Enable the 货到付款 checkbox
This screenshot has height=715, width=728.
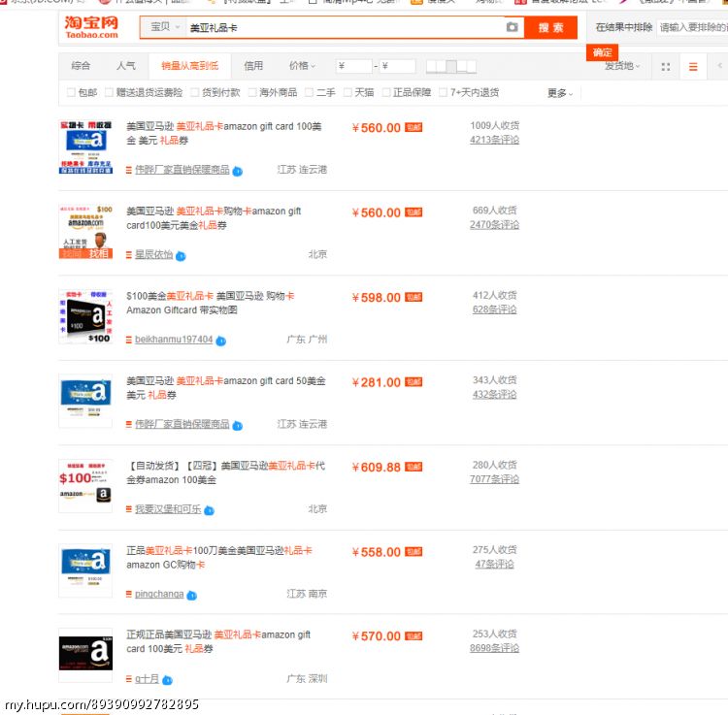(195, 92)
